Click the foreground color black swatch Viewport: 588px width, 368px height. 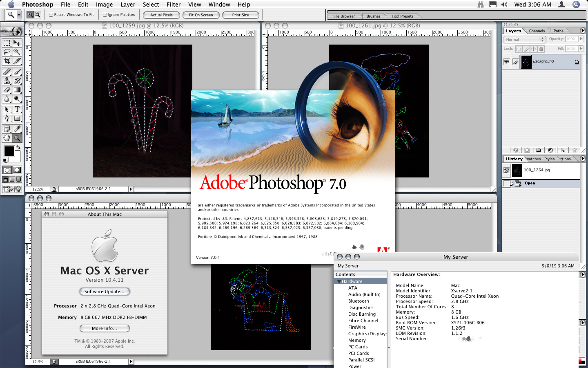pyautogui.click(x=9, y=151)
